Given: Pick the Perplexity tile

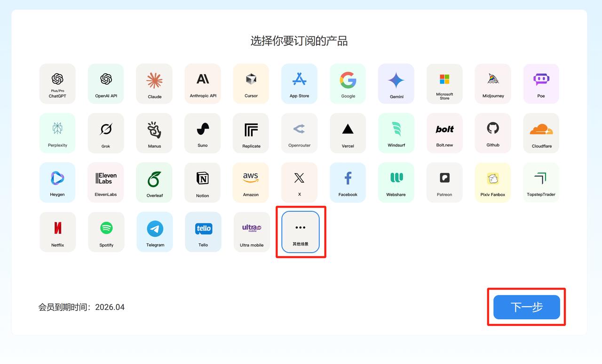Looking at the screenshot, I should 57,133.
